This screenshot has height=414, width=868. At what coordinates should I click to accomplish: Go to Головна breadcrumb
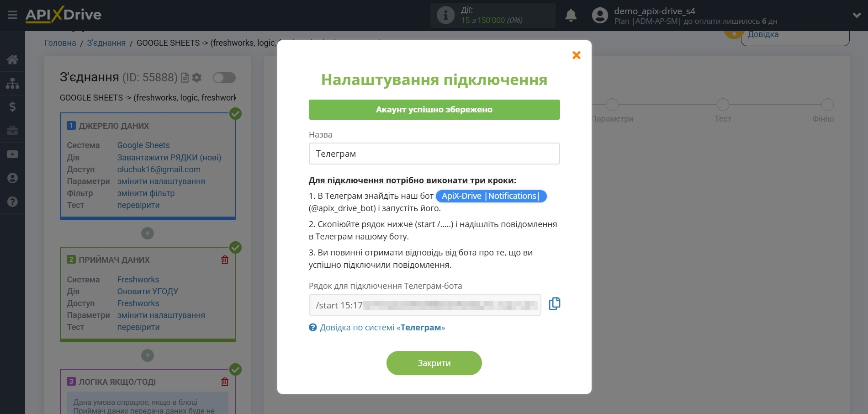pos(60,43)
